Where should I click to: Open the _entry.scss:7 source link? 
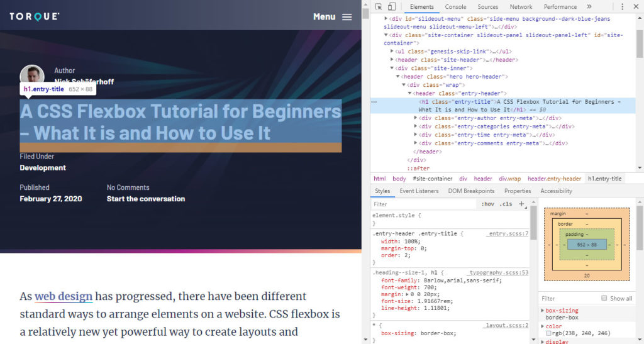click(508, 233)
